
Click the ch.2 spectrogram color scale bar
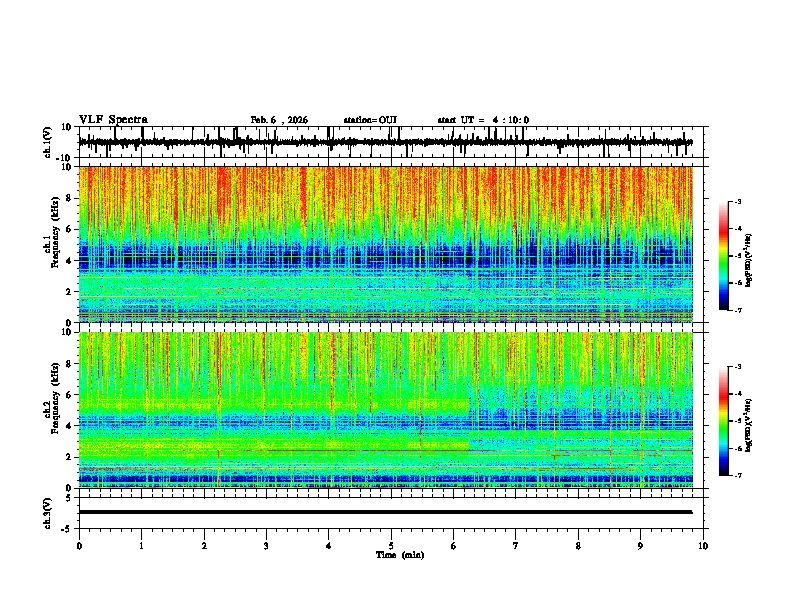pyautogui.click(x=724, y=421)
